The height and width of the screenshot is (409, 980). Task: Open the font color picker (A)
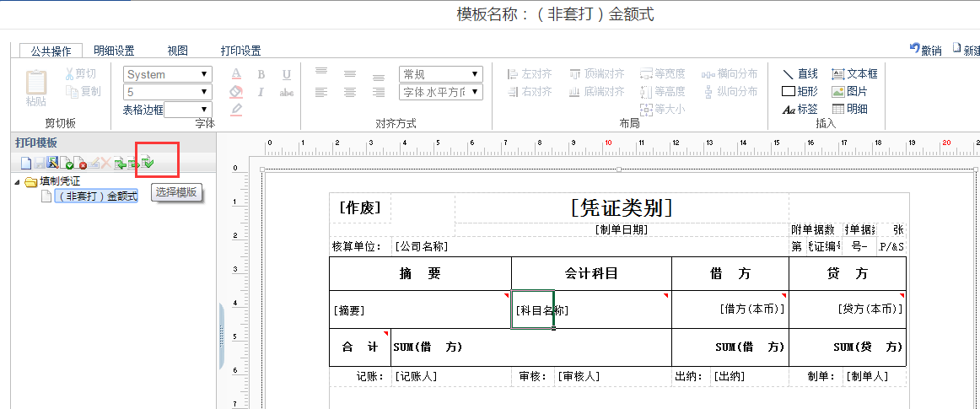pyautogui.click(x=237, y=74)
